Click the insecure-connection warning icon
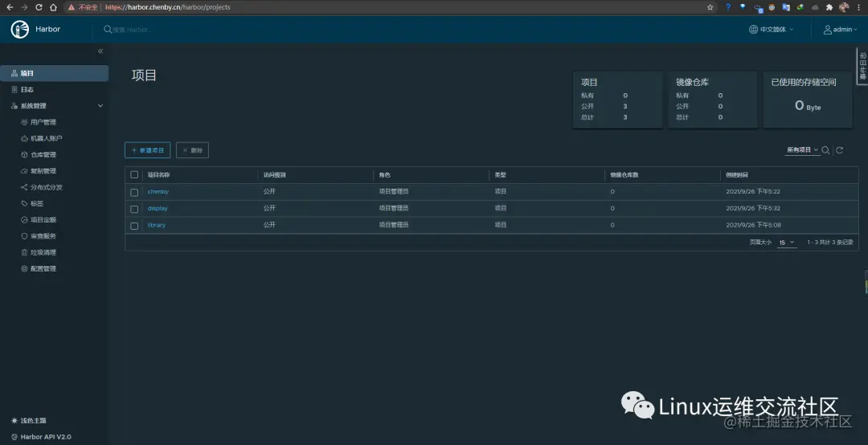 (72, 7)
